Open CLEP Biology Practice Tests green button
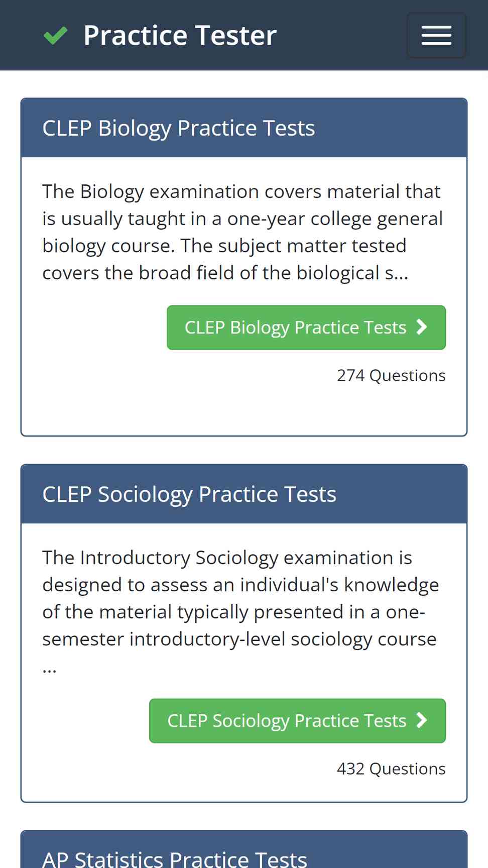Screen dimensions: 488x868 (x=306, y=328)
